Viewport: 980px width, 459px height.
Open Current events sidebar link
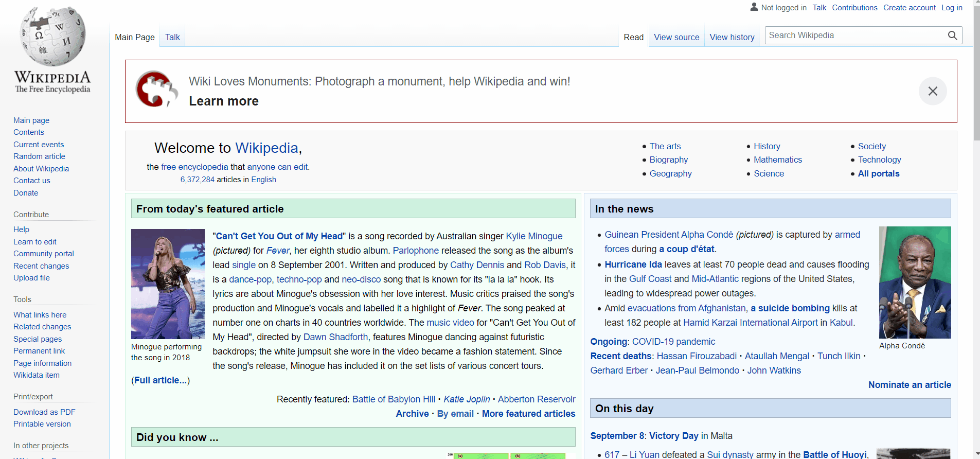point(39,145)
